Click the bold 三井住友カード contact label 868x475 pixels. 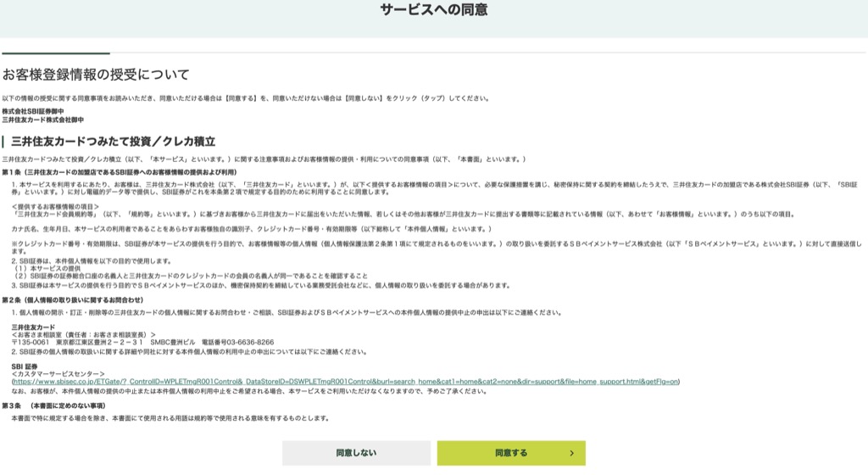click(x=33, y=327)
